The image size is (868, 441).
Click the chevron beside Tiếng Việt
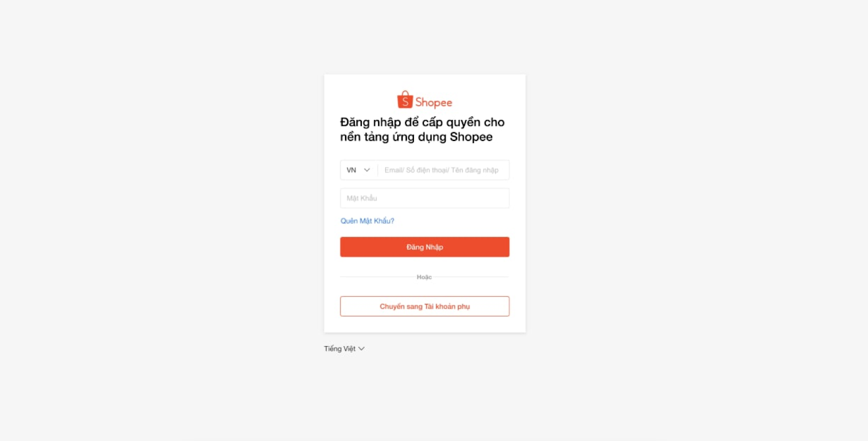tap(361, 349)
